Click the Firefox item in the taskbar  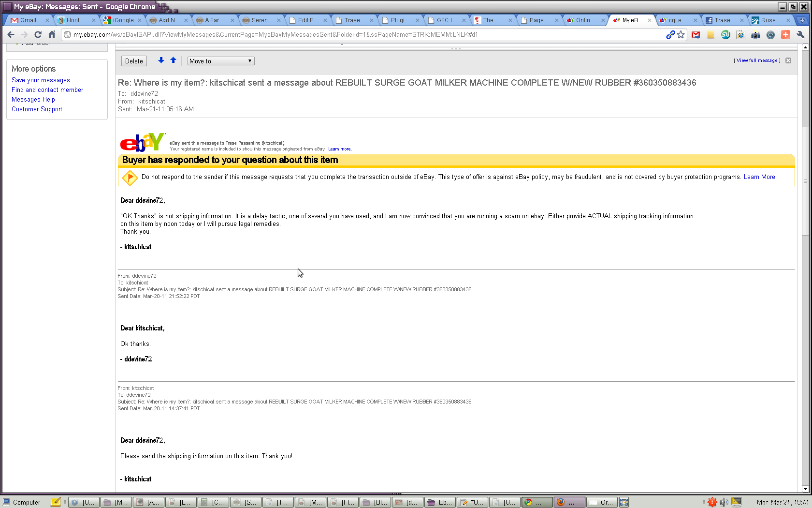569,502
